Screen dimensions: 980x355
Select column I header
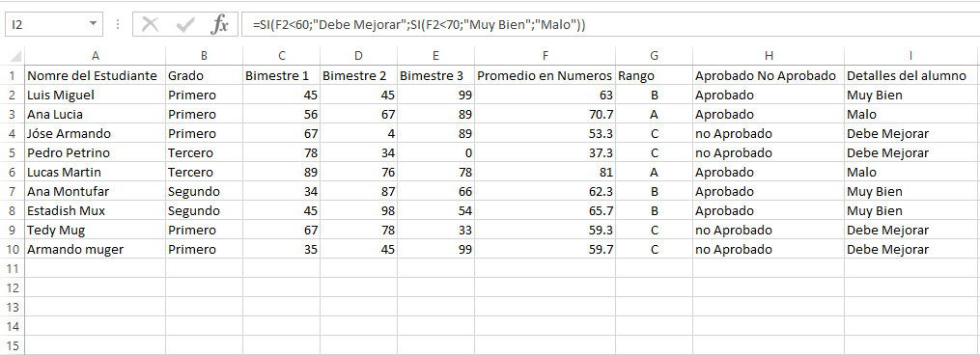pos(910,56)
